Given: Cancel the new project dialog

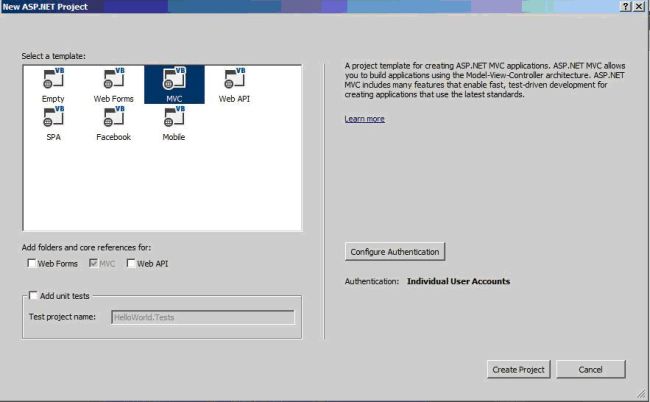Looking at the screenshot, I should pyautogui.click(x=590, y=369).
